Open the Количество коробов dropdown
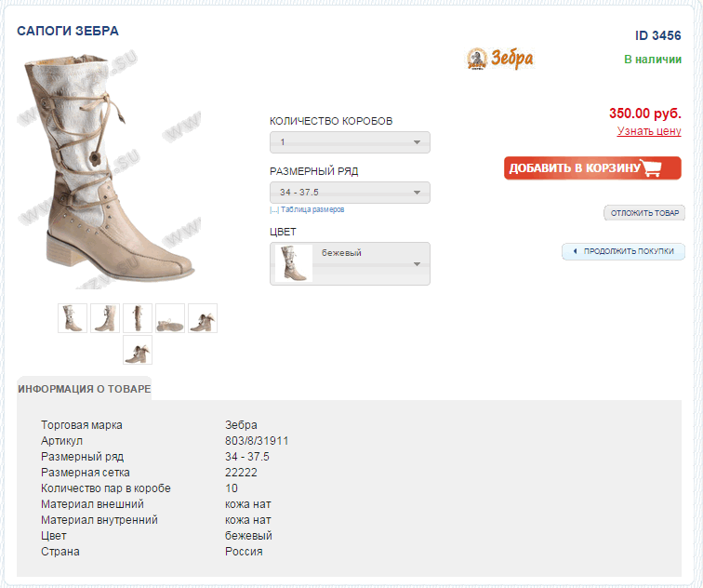The image size is (703, 588). pos(350,142)
